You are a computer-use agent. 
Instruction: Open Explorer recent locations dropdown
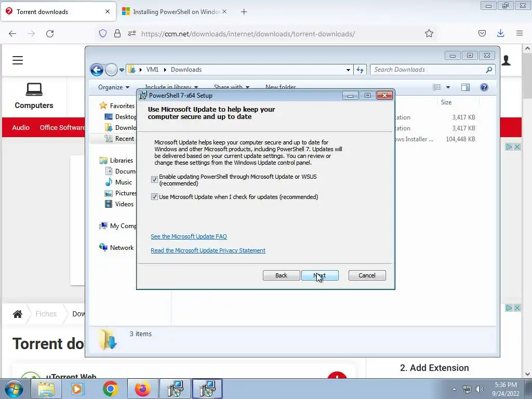[x=122, y=70]
